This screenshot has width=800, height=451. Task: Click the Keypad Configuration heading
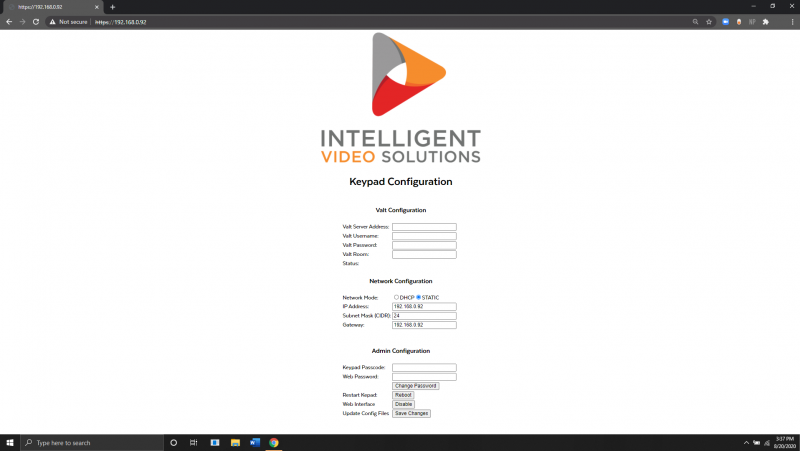pos(401,182)
